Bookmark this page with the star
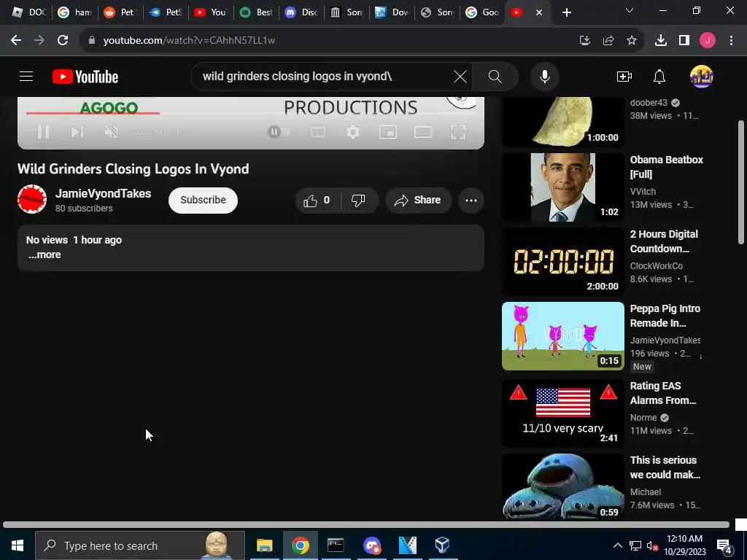The height and width of the screenshot is (560, 747). pyautogui.click(x=632, y=41)
